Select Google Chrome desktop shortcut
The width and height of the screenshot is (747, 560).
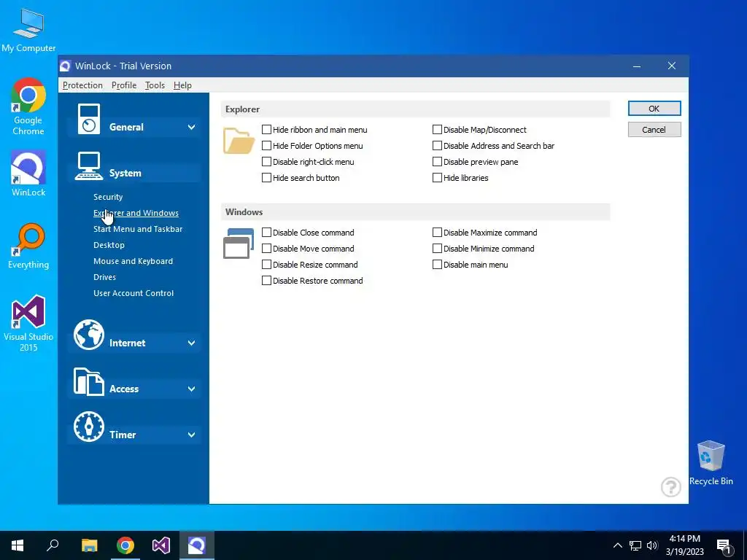(x=28, y=106)
